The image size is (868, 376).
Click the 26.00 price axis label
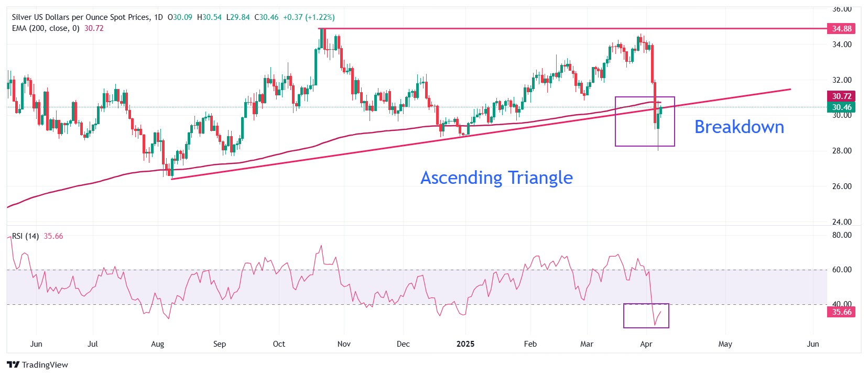click(842, 186)
